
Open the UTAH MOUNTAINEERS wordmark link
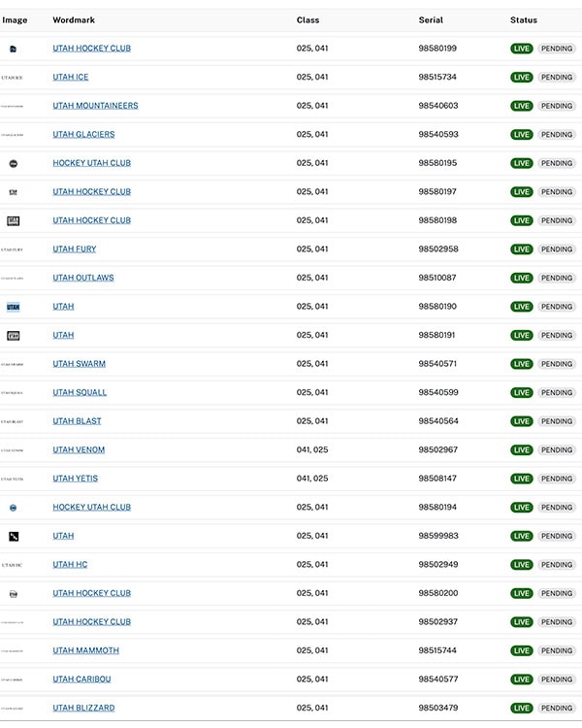pos(95,106)
